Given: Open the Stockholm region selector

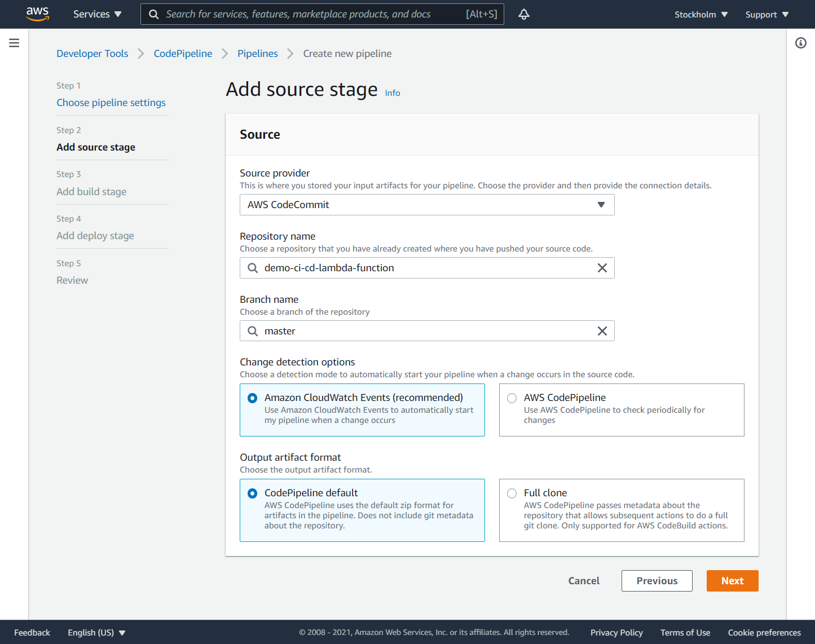Looking at the screenshot, I should pyautogui.click(x=701, y=15).
